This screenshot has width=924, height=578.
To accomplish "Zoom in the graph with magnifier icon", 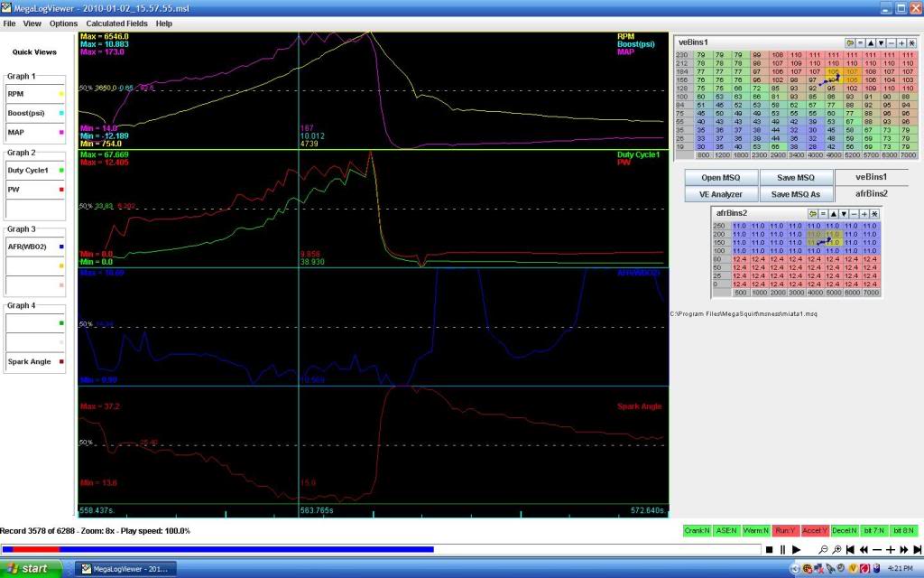I will (836, 549).
